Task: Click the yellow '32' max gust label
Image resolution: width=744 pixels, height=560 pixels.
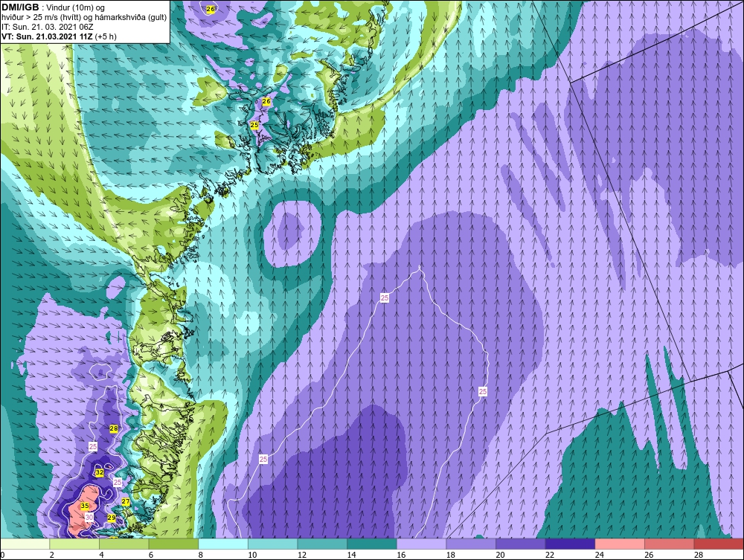Action: tap(99, 473)
